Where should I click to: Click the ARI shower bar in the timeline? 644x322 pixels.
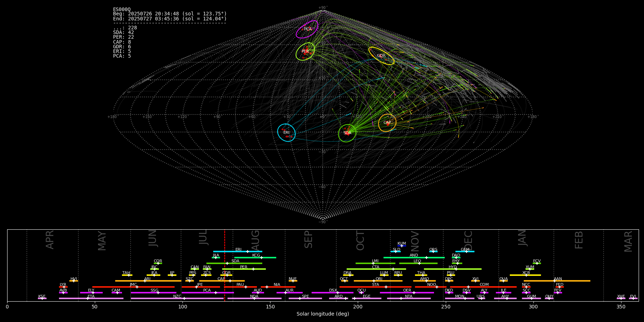(148, 281)
